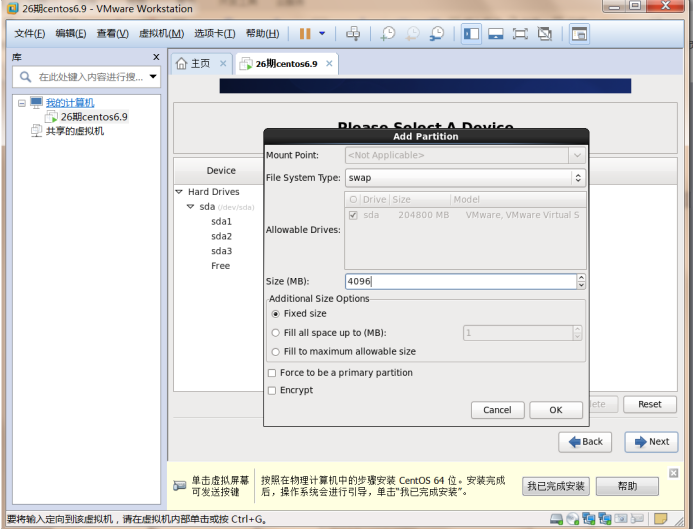Image resolution: width=693 pixels, height=529 pixels.
Task: Collapse the Hard Drives tree
Action: (x=179, y=192)
